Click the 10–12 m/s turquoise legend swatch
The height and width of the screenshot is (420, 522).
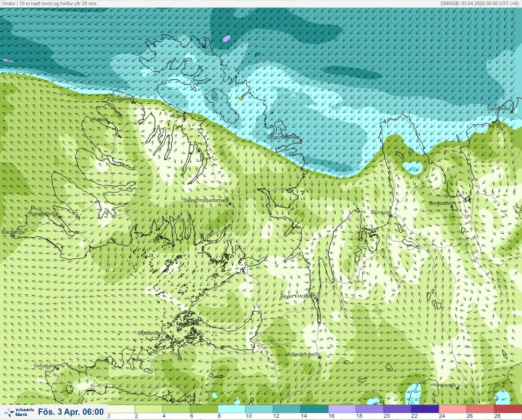coord(259,409)
